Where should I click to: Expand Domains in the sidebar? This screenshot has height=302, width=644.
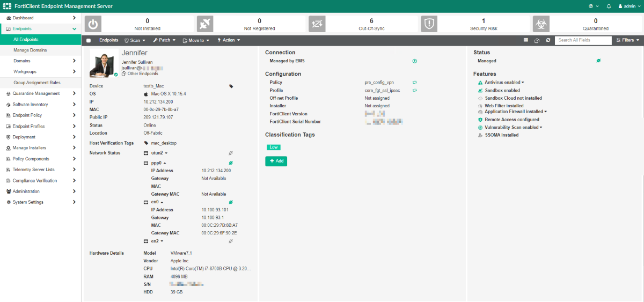coord(40,61)
